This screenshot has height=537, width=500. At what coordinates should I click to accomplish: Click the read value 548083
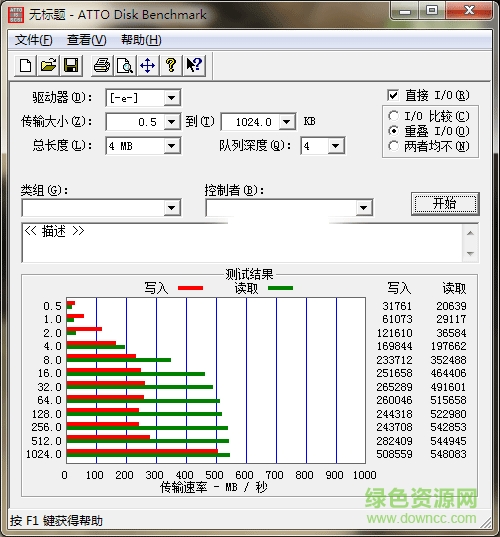tap(448, 454)
